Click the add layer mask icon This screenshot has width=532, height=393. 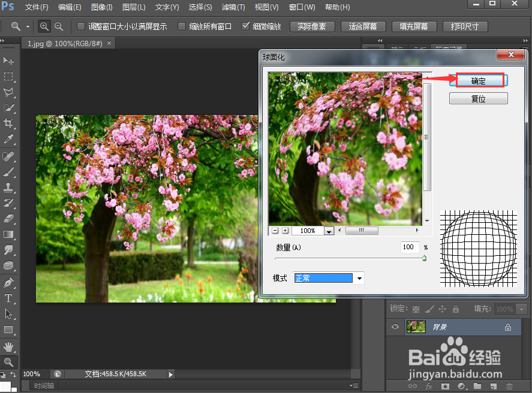(445, 386)
